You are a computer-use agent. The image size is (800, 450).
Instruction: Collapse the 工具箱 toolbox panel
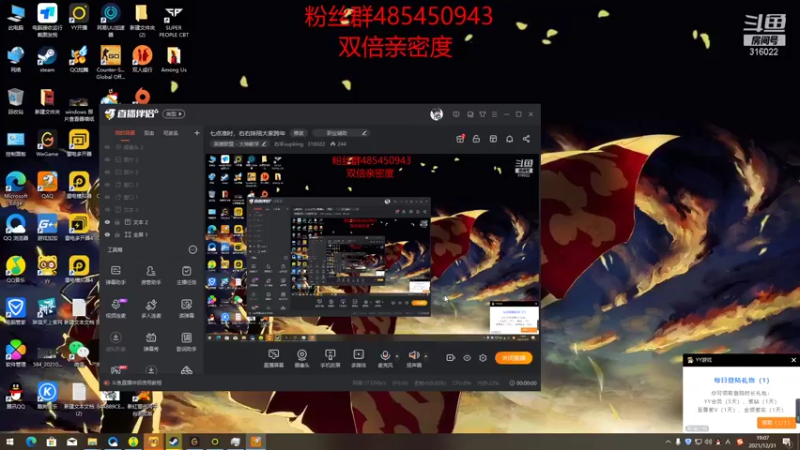tap(192, 249)
